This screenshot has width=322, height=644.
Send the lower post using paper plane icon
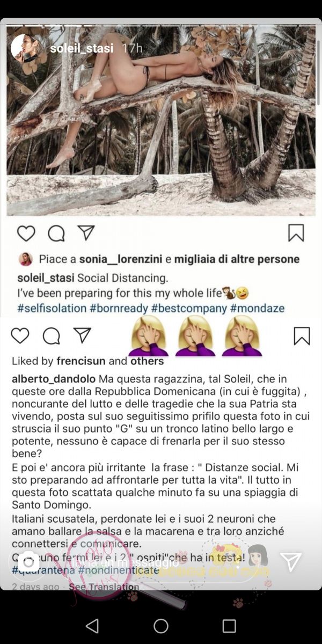(82, 335)
